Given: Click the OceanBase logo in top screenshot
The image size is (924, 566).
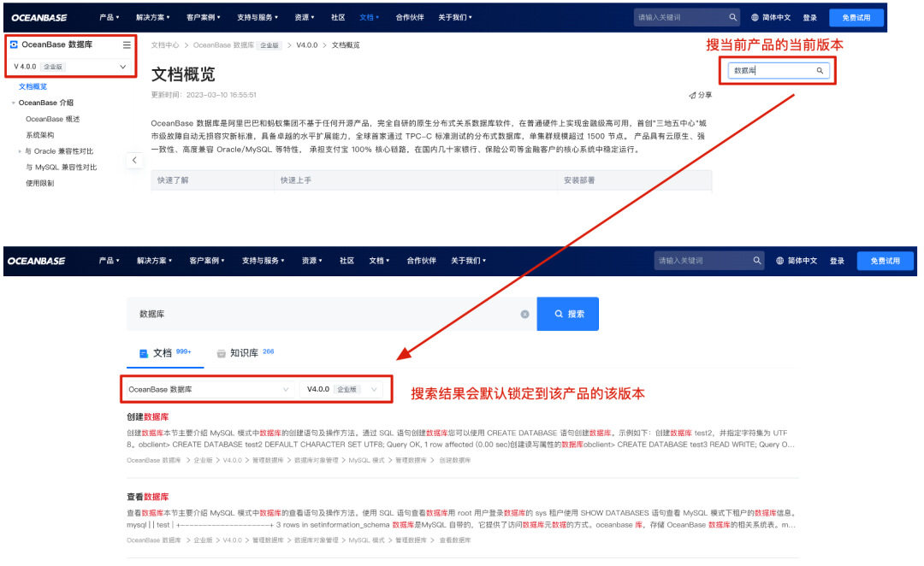Looking at the screenshot, I should (38, 18).
